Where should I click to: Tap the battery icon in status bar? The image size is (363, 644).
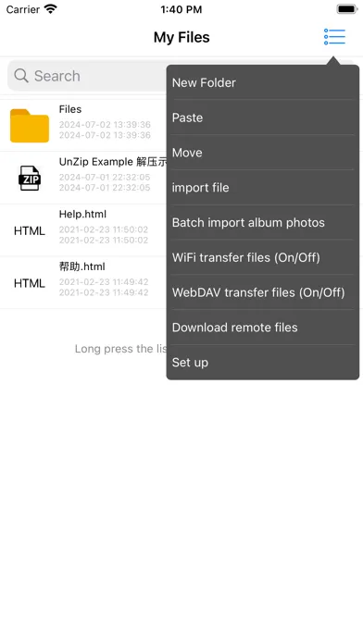[x=347, y=9]
